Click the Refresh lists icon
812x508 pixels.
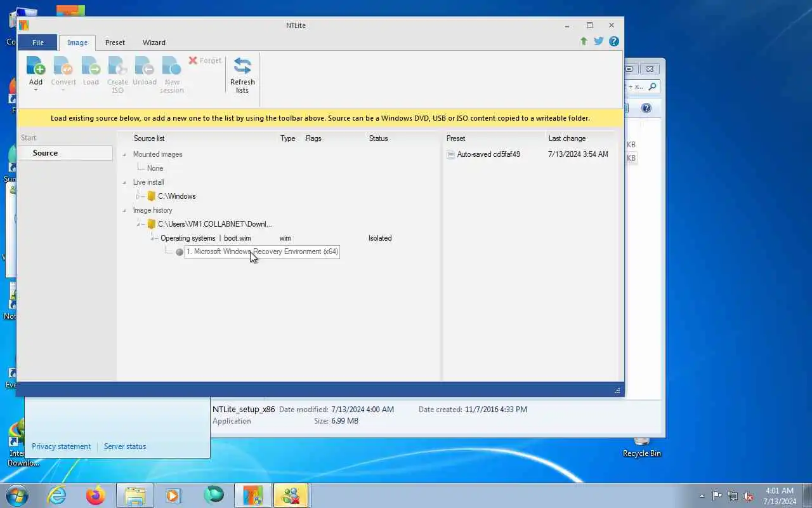[x=242, y=66]
